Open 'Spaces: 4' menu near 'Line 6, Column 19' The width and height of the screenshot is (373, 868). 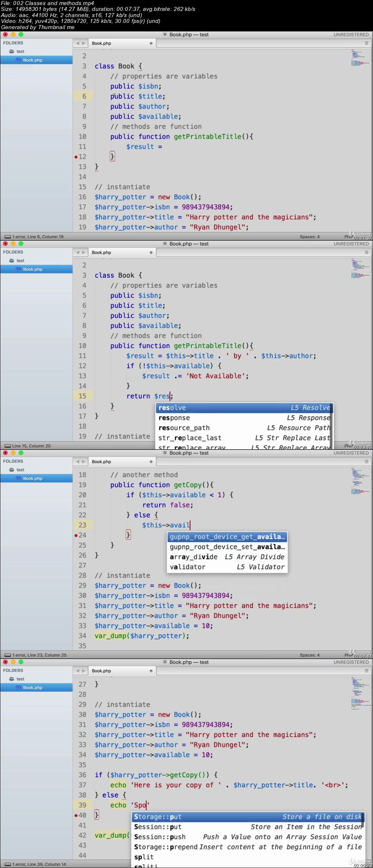pos(310,236)
